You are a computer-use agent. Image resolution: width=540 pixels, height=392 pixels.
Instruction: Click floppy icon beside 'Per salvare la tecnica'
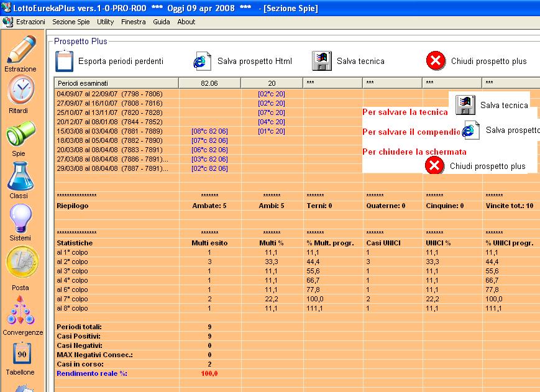coord(465,105)
